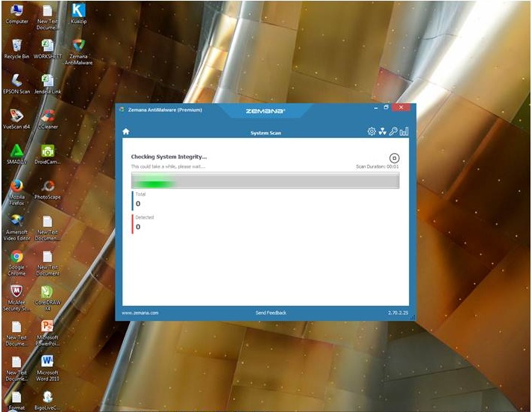The width and height of the screenshot is (532, 412).
Task: Click the scan progress bar
Action: coord(266,180)
